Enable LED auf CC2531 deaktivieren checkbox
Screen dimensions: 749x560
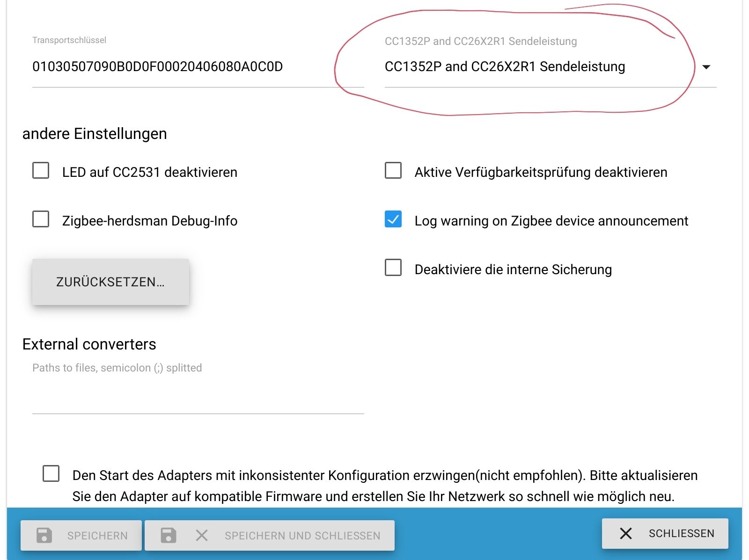click(x=41, y=171)
